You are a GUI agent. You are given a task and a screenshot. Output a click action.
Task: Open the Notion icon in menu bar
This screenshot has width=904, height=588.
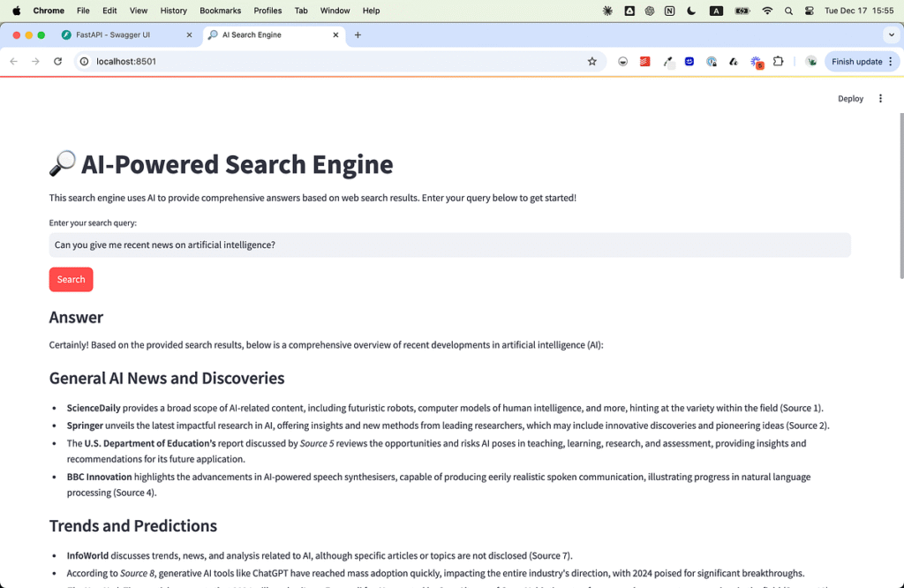pos(670,11)
